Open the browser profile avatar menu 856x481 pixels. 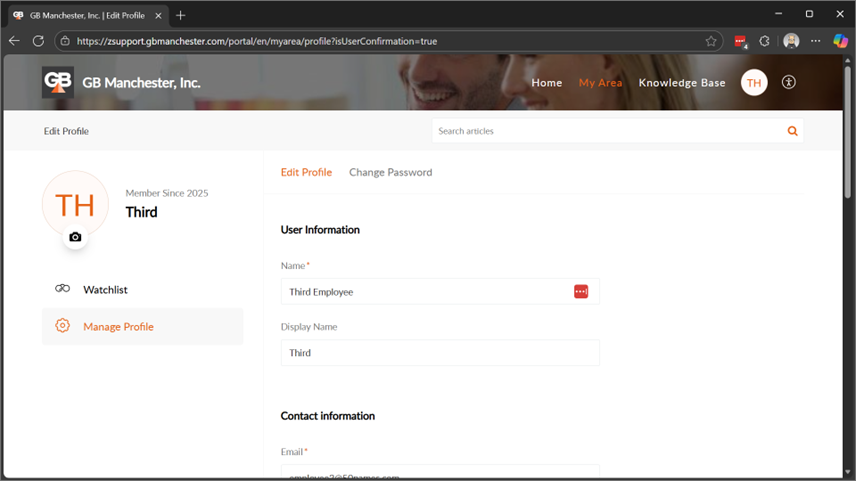point(791,41)
